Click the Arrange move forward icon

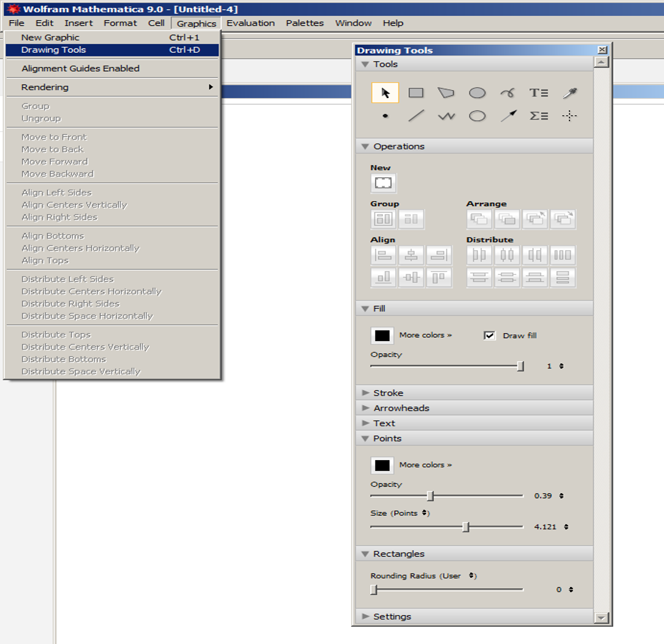click(x=535, y=219)
